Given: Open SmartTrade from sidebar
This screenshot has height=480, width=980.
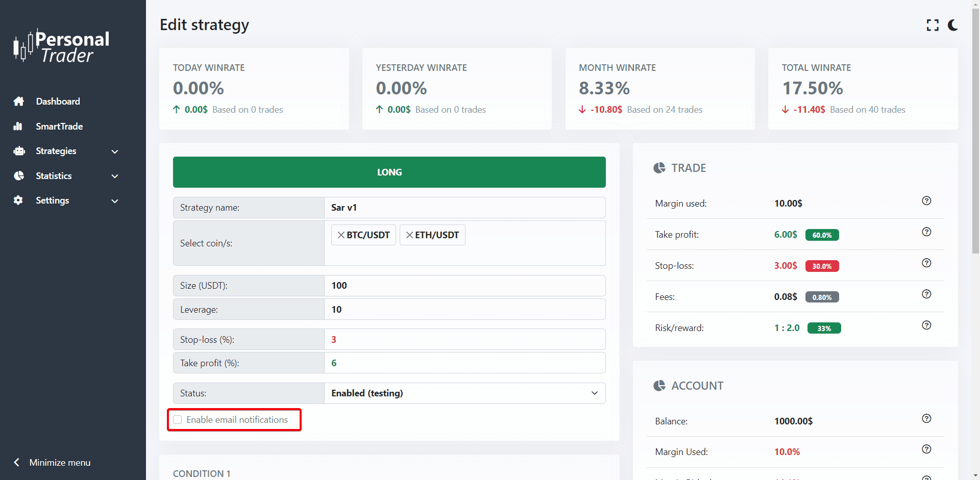Looking at the screenshot, I should pyautogui.click(x=59, y=127).
